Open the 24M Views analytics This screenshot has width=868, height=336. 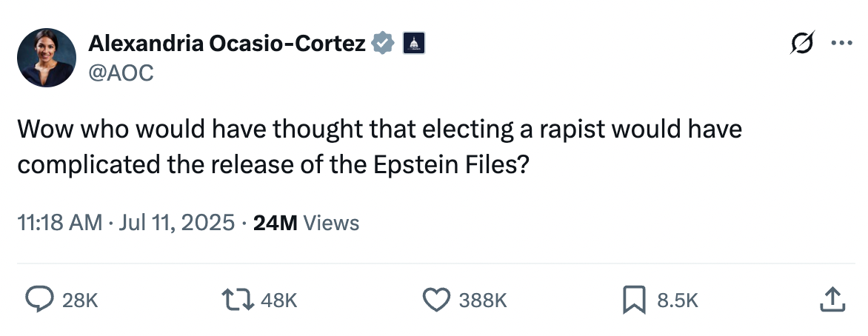click(306, 223)
